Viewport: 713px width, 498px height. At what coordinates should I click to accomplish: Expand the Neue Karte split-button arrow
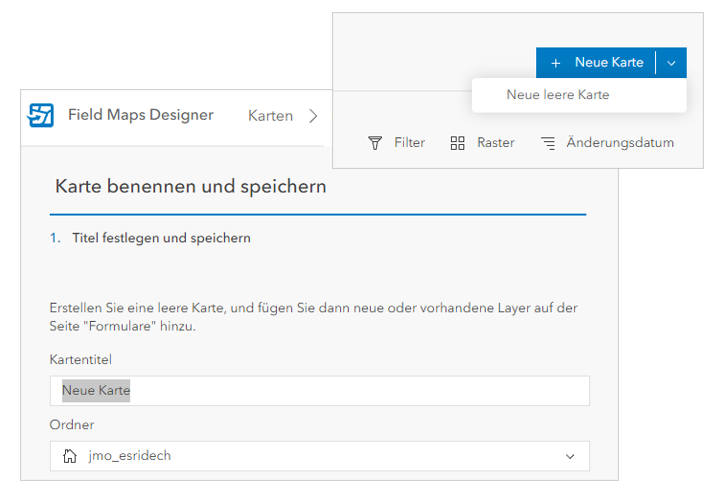click(671, 63)
